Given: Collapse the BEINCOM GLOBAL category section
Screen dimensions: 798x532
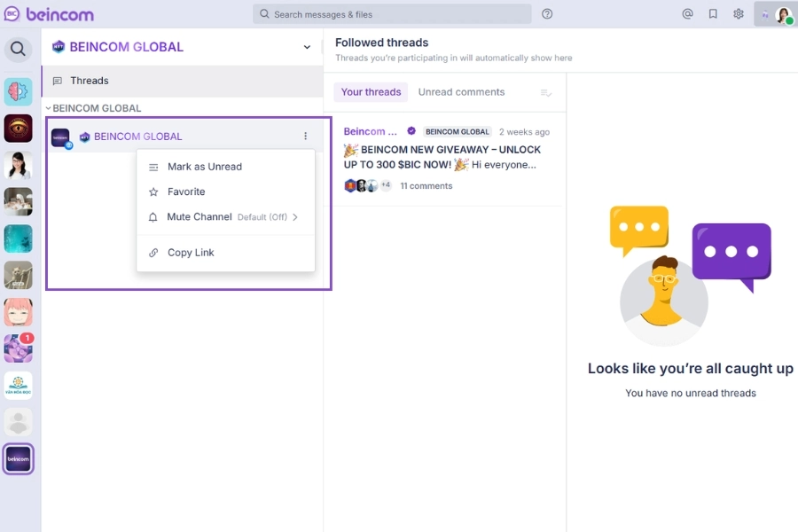Looking at the screenshot, I should tap(49, 108).
